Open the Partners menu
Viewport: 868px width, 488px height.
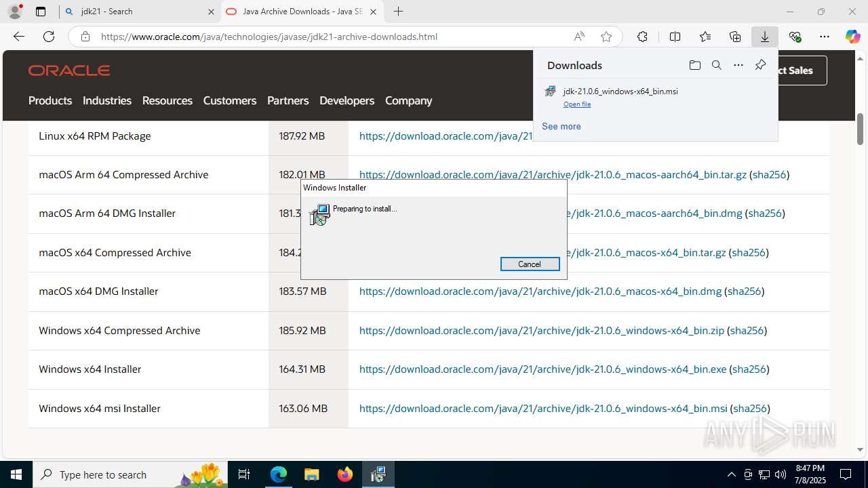click(x=288, y=100)
